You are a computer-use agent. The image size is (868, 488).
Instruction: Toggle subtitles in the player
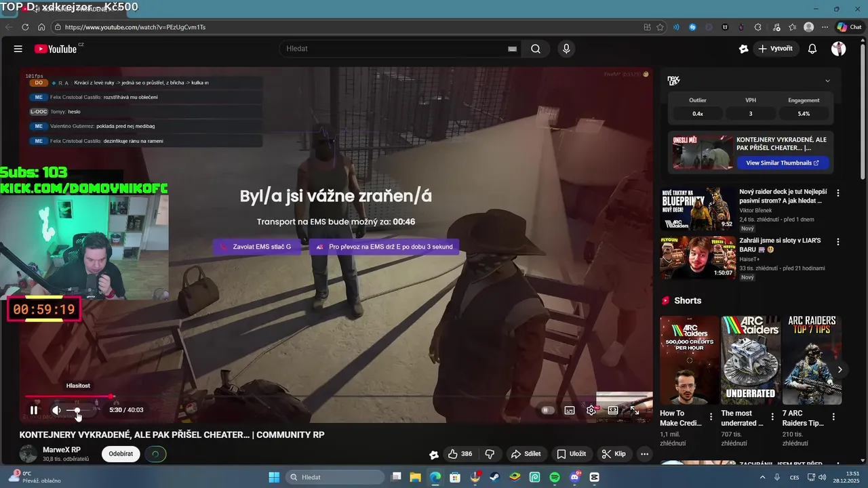coord(570,410)
